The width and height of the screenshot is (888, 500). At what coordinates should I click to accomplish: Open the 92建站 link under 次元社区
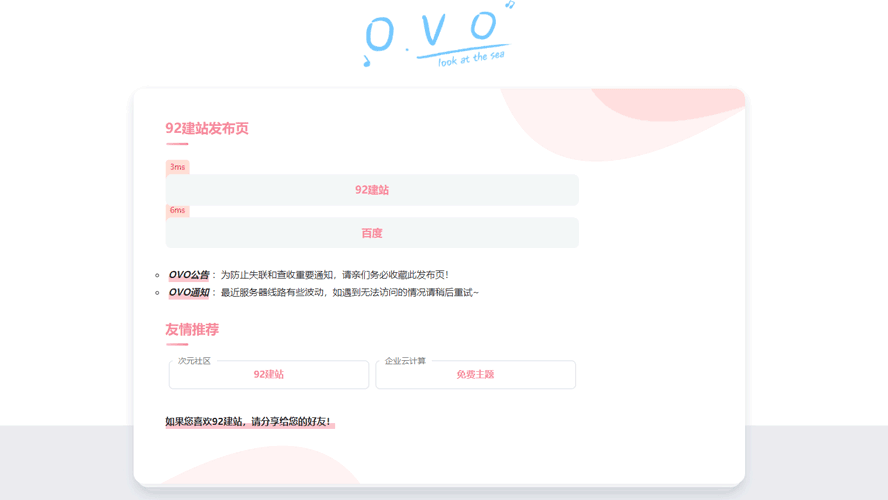[269, 375]
